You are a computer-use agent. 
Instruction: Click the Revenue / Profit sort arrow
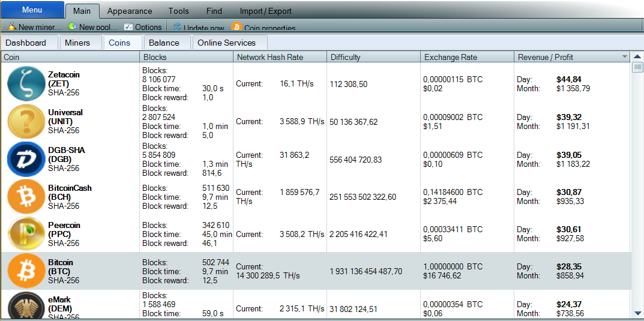[625, 56]
